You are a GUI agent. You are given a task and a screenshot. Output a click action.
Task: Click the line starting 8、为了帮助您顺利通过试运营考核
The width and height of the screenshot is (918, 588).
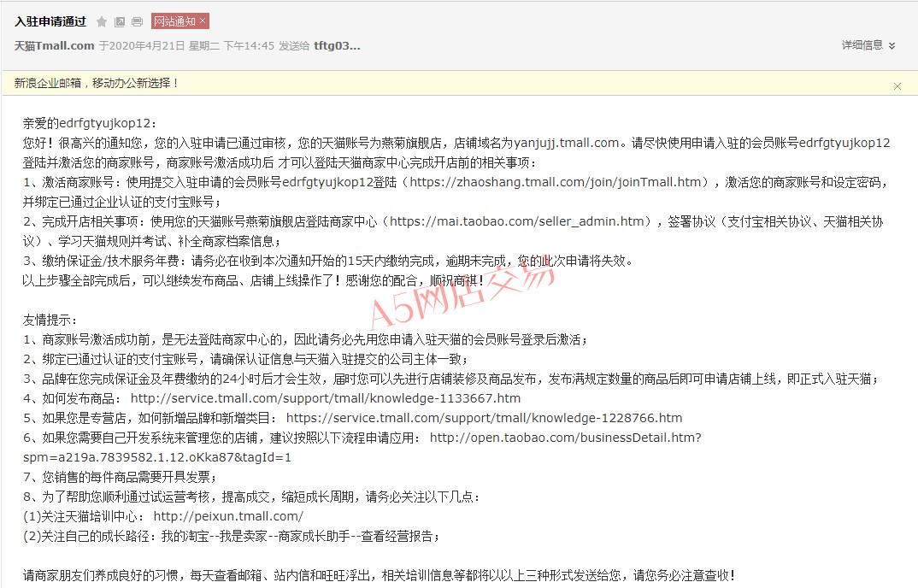(252, 497)
